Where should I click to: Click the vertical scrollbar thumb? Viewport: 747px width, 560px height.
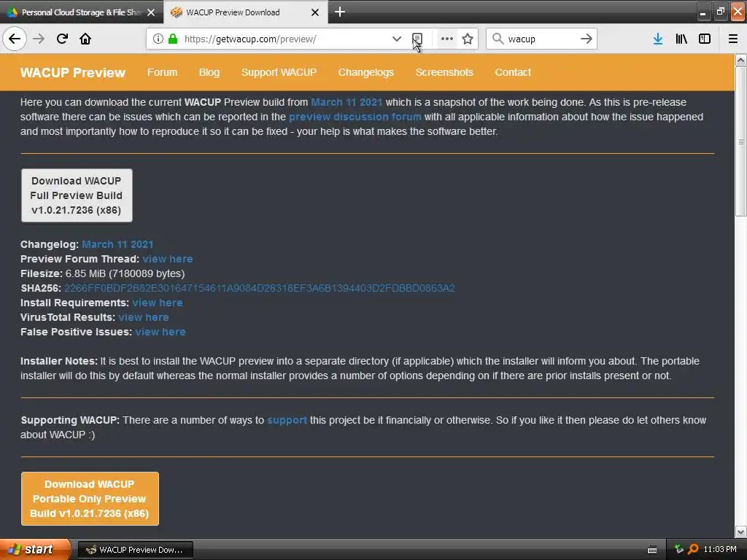click(741, 141)
